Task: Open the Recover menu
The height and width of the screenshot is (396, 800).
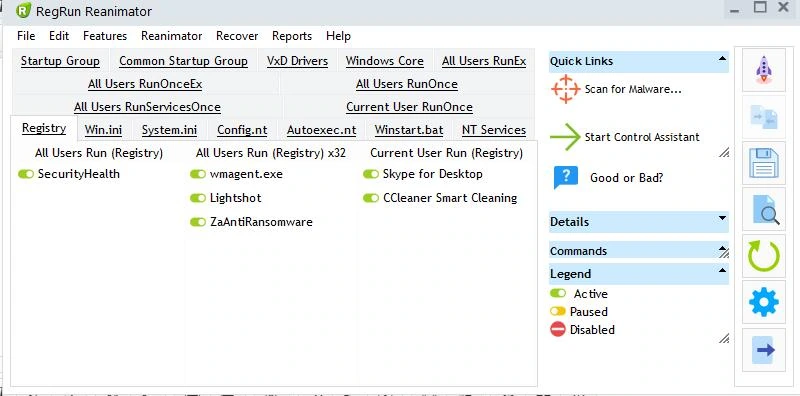Action: tap(237, 36)
